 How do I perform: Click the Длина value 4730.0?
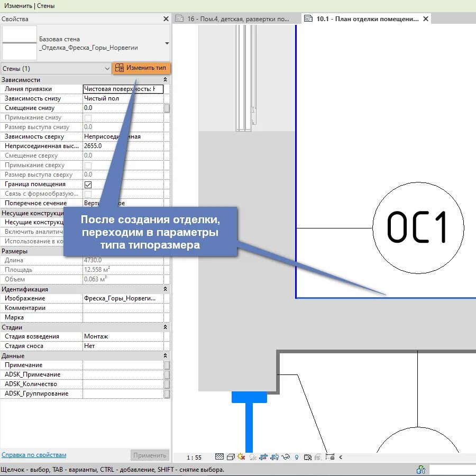click(123, 260)
